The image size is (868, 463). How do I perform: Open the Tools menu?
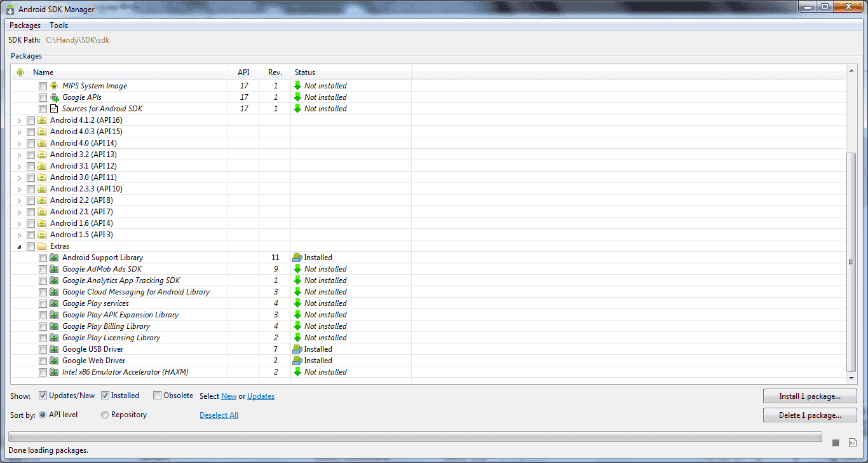click(x=58, y=25)
